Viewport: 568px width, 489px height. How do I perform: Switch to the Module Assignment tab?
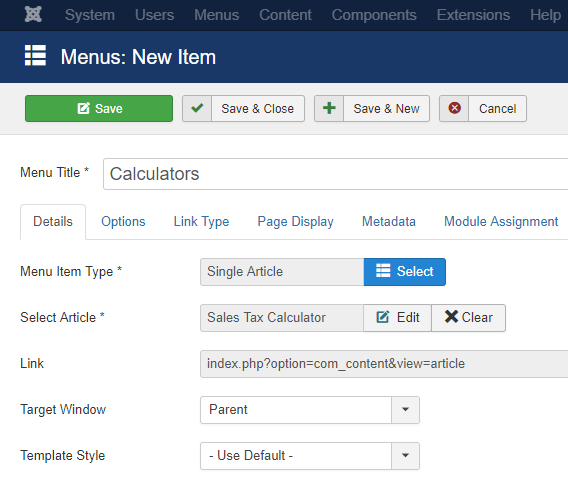pos(501,222)
